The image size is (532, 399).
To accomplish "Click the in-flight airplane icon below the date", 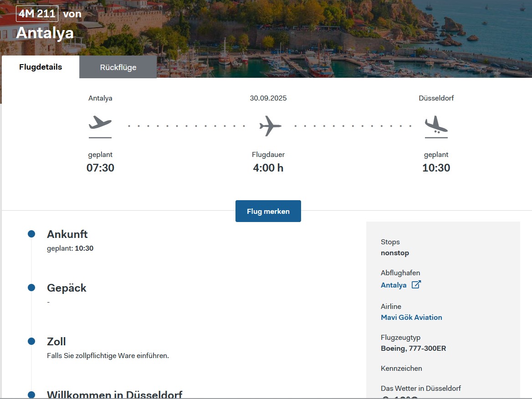I will click(x=270, y=126).
